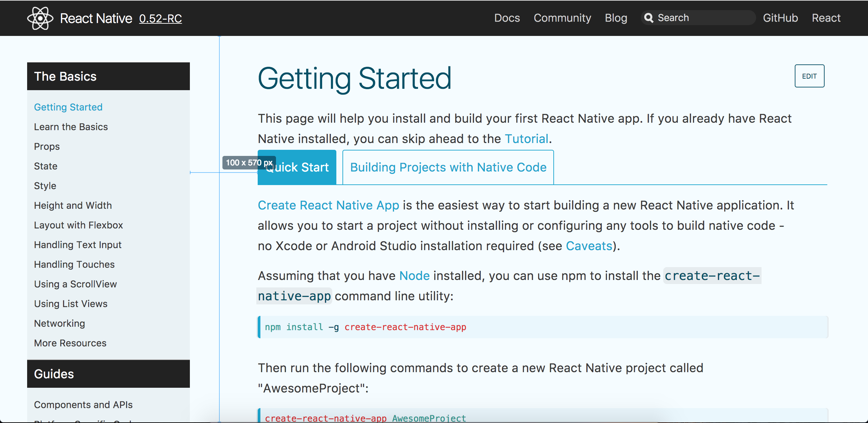Open the Community menu item

[562, 18]
